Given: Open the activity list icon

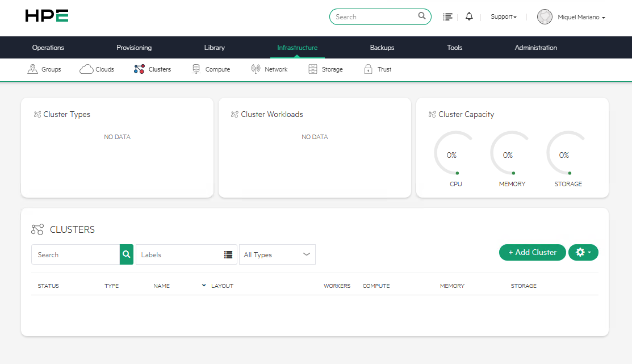Looking at the screenshot, I should click(x=447, y=16).
